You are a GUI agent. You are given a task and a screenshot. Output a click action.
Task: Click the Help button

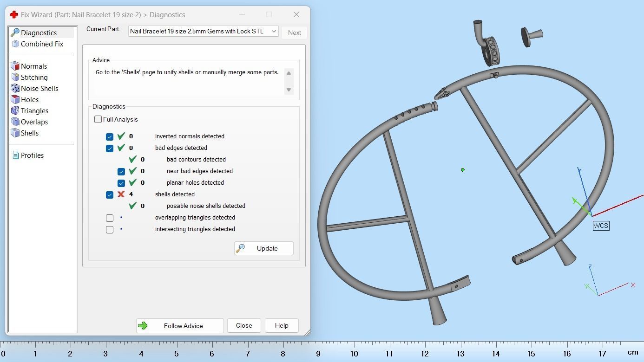pyautogui.click(x=282, y=325)
